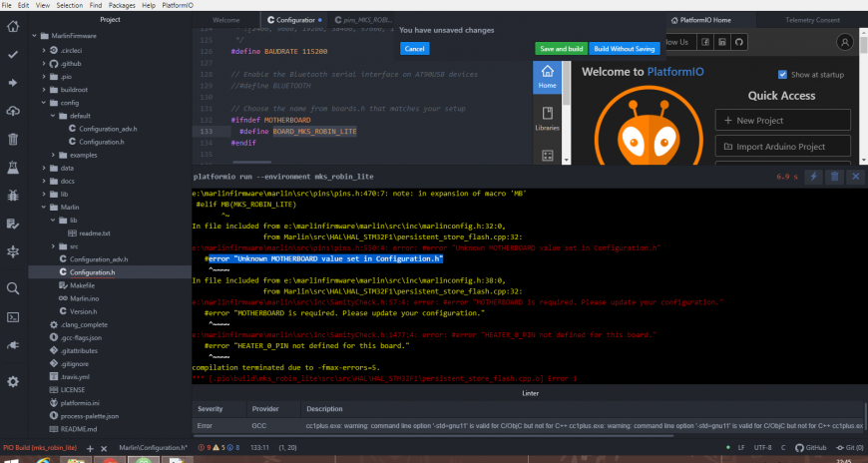The height and width of the screenshot is (463, 868).
Task: Click the Clean trash icon in left toolbar
Action: 13,139
